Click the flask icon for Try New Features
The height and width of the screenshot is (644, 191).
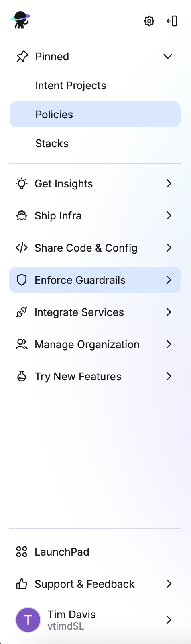click(22, 377)
